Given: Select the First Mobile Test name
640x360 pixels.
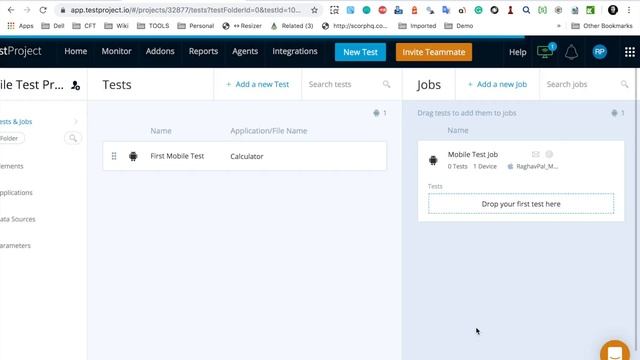Looking at the screenshot, I should click(177, 156).
